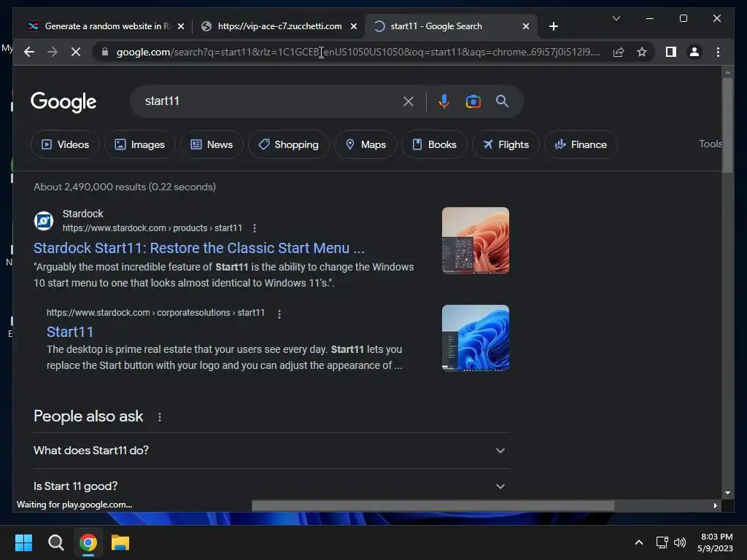
Task: Open File Explorer from the taskbar
Action: coord(120,542)
